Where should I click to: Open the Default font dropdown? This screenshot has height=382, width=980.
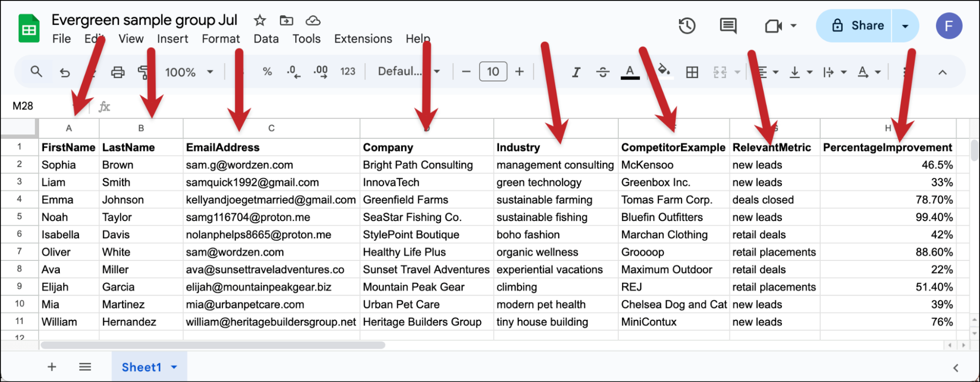(x=408, y=72)
